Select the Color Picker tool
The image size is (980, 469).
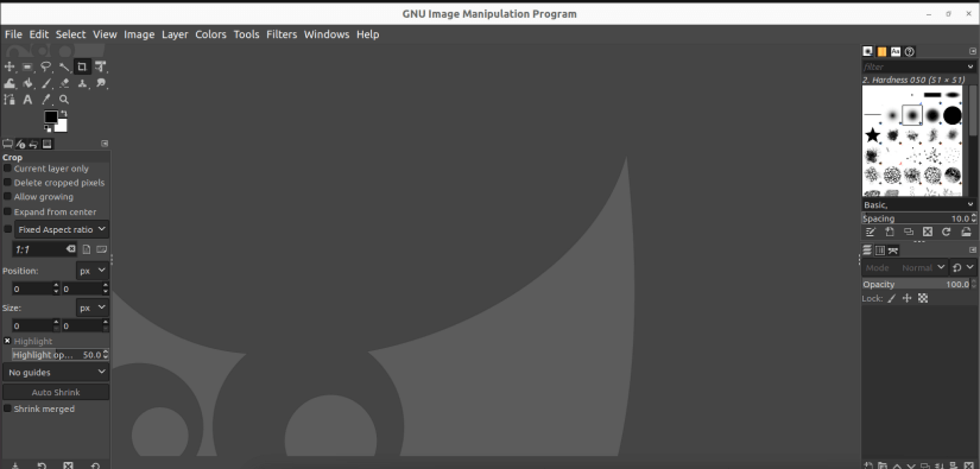pos(46,99)
